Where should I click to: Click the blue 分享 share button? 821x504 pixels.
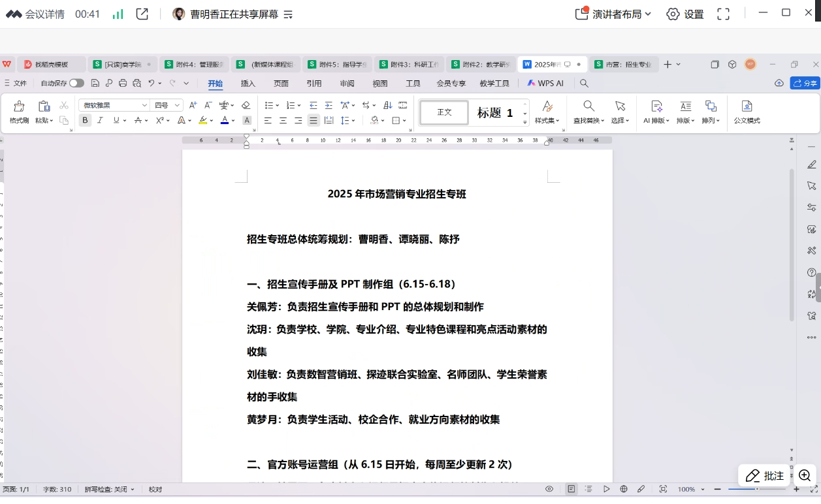805,84
